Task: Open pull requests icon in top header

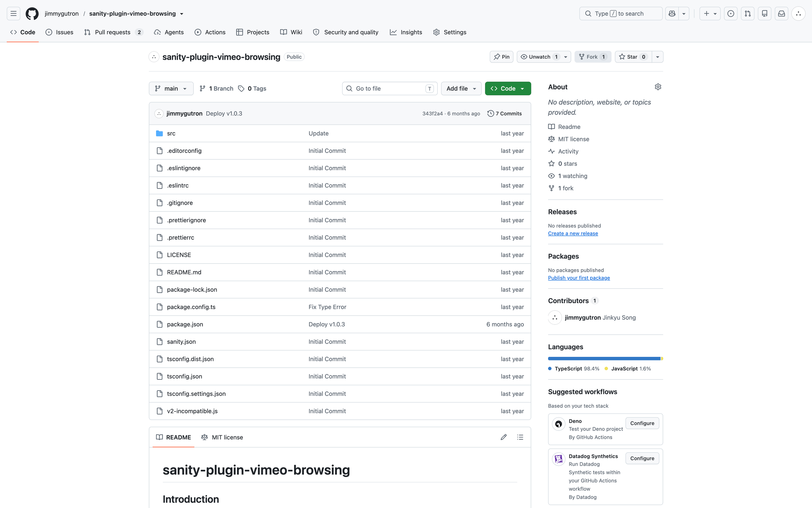Action: [x=748, y=13]
